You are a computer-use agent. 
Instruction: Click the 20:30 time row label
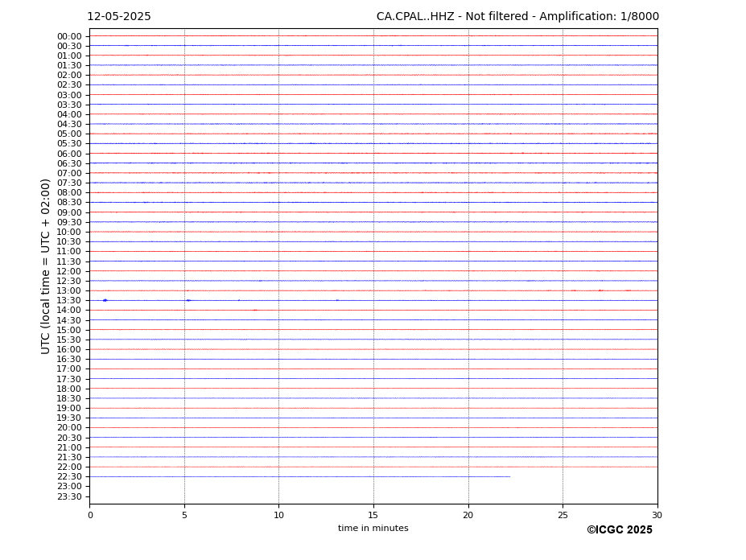point(69,438)
